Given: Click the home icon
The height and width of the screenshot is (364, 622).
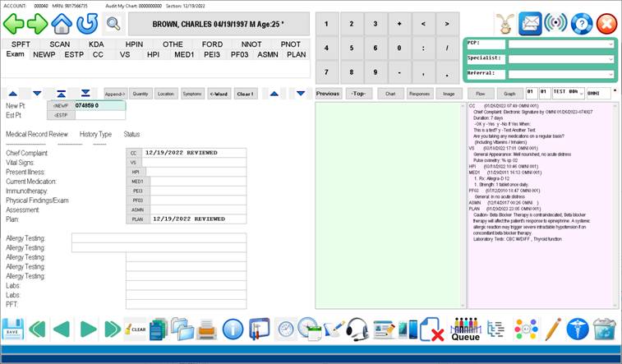Looking at the screenshot, I should point(62,23).
